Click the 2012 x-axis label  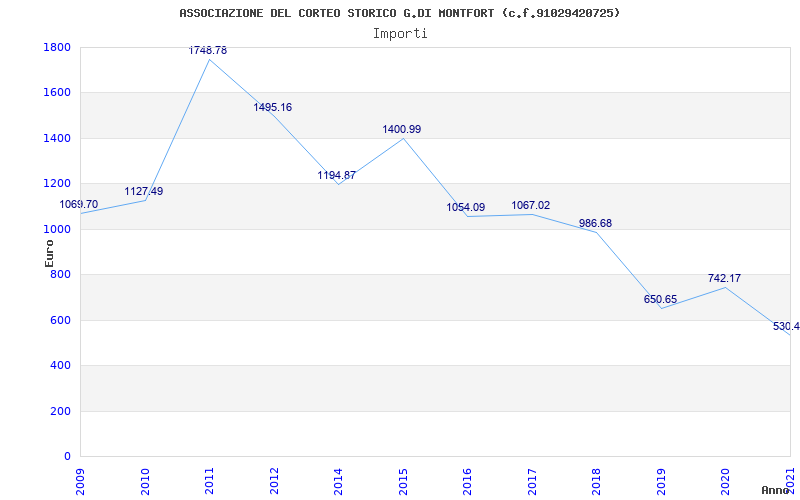click(x=274, y=481)
